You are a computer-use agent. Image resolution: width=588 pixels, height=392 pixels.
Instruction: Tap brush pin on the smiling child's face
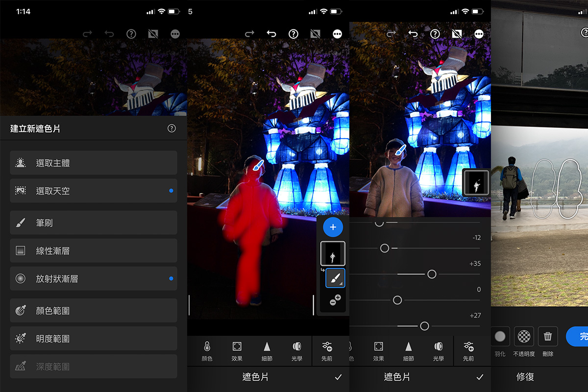coord(400,150)
